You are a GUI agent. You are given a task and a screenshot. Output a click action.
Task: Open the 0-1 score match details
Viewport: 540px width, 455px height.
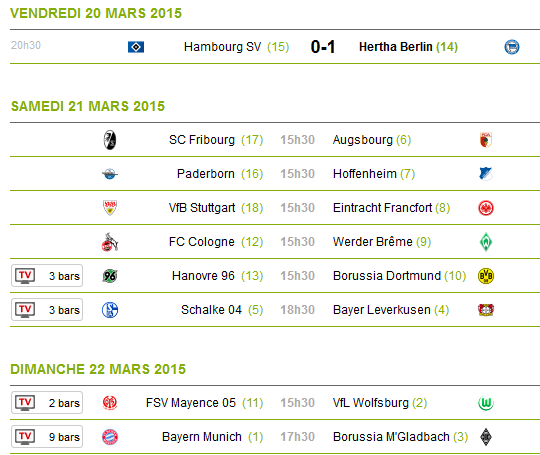pyautogui.click(x=323, y=47)
